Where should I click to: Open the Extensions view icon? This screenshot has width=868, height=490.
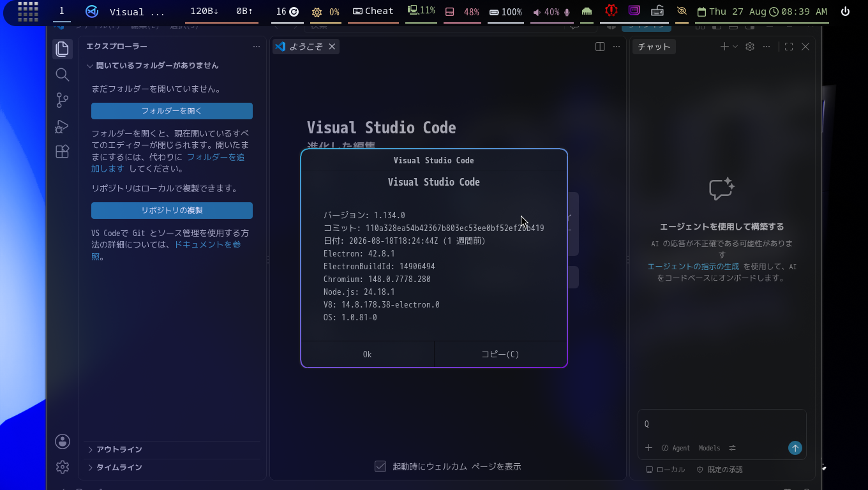[x=62, y=152]
